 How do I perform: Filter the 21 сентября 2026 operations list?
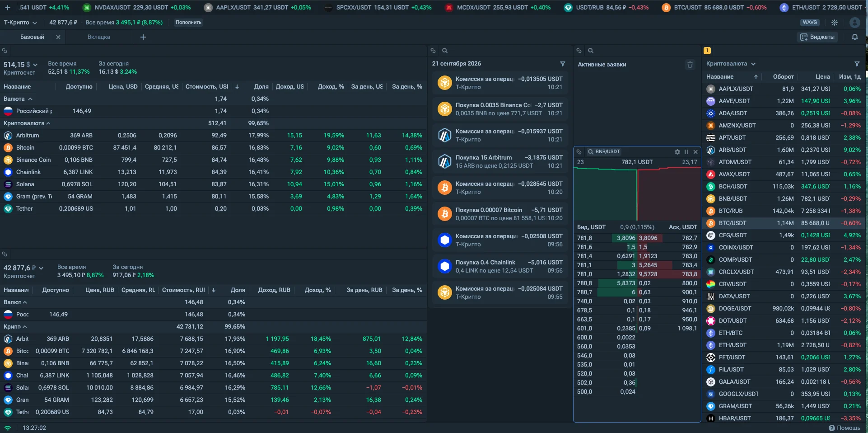coord(562,64)
